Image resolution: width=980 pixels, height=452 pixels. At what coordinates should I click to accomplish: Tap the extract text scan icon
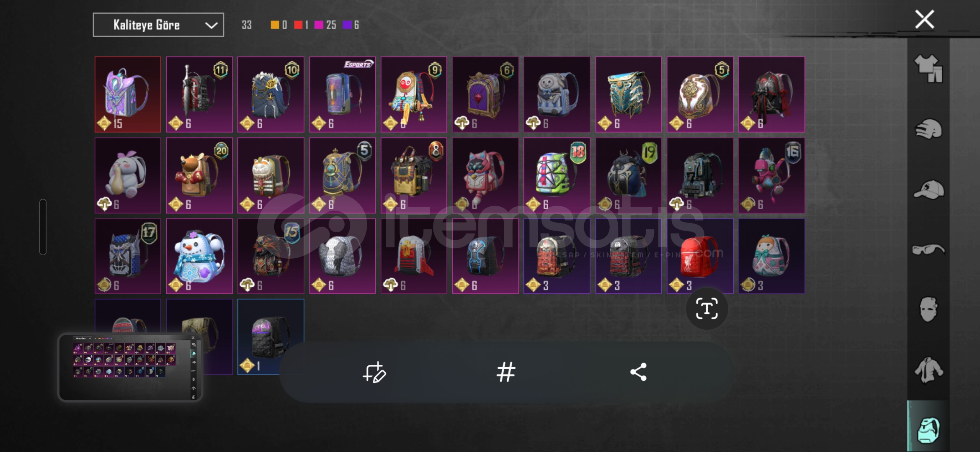707,309
